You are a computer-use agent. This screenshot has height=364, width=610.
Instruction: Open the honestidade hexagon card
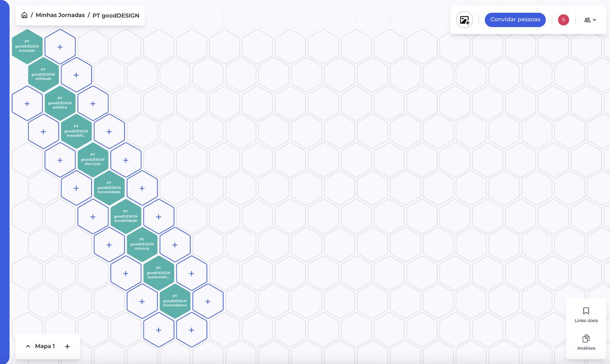[x=109, y=188]
